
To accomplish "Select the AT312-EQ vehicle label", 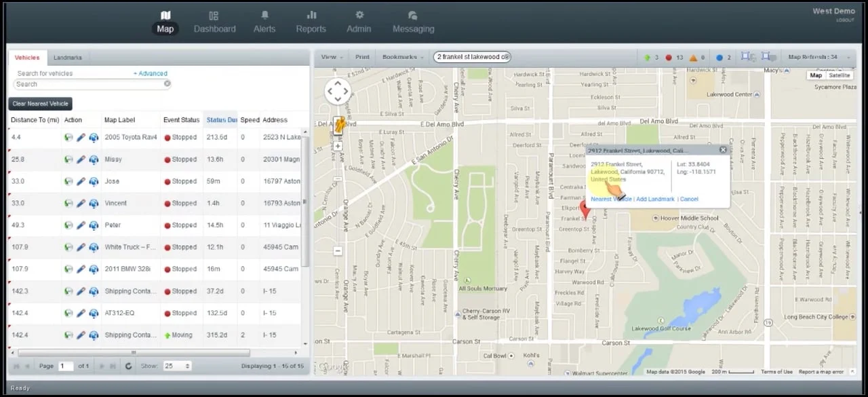I will (119, 313).
